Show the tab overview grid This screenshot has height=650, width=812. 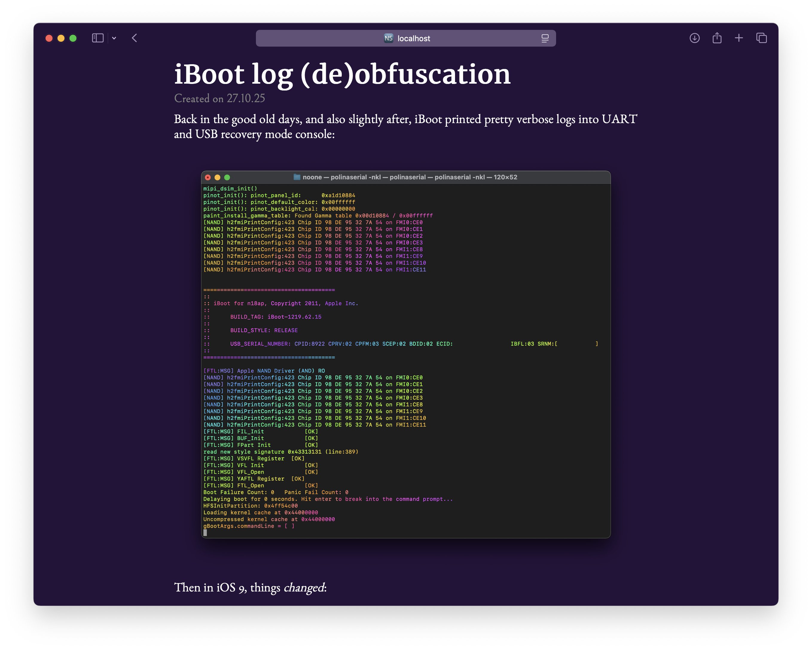pos(761,38)
